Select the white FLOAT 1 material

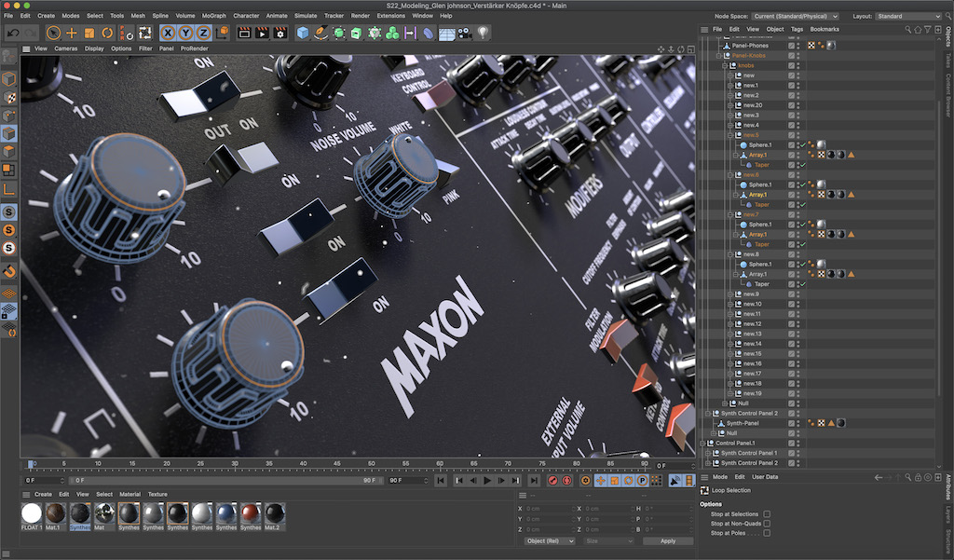tap(32, 516)
